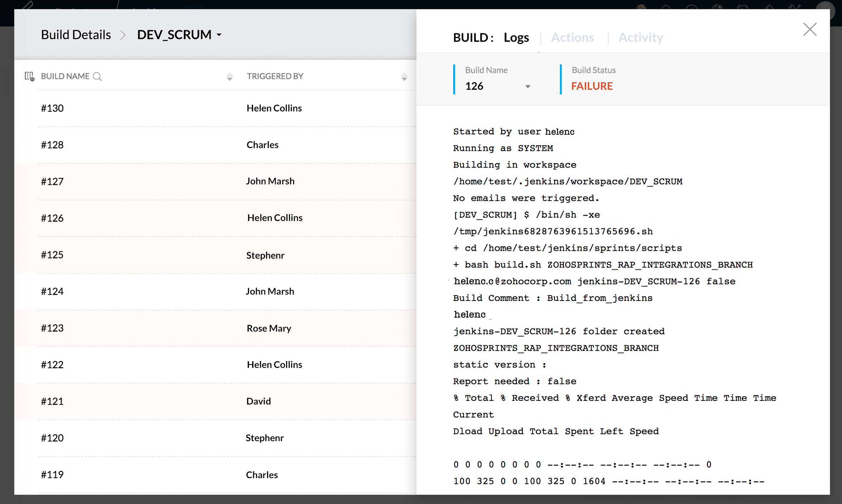Viewport: 842px width, 504px height.
Task: Expand the Build Name 126 dropdown
Action: tap(527, 86)
